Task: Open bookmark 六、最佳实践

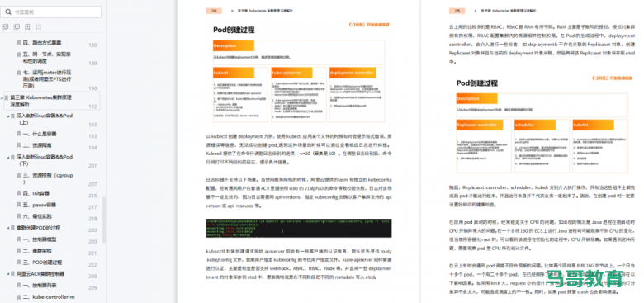Action: 37,216
